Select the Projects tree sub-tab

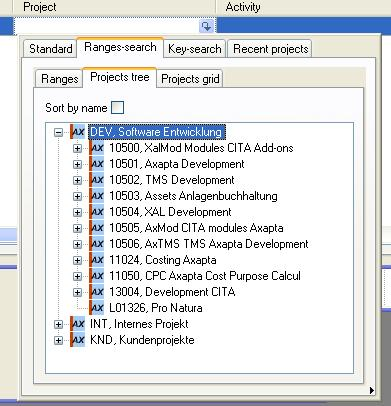tap(120, 77)
